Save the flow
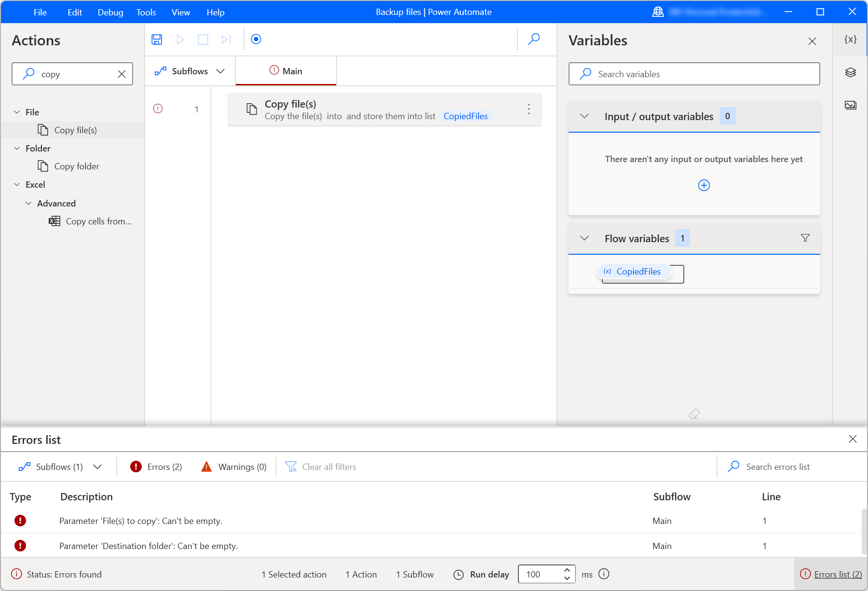 coord(156,40)
